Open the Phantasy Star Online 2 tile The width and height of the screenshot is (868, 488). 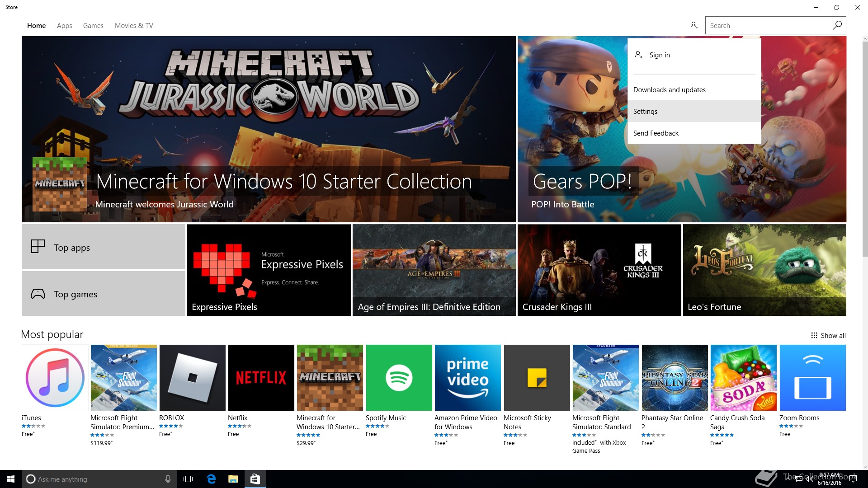[x=675, y=378]
